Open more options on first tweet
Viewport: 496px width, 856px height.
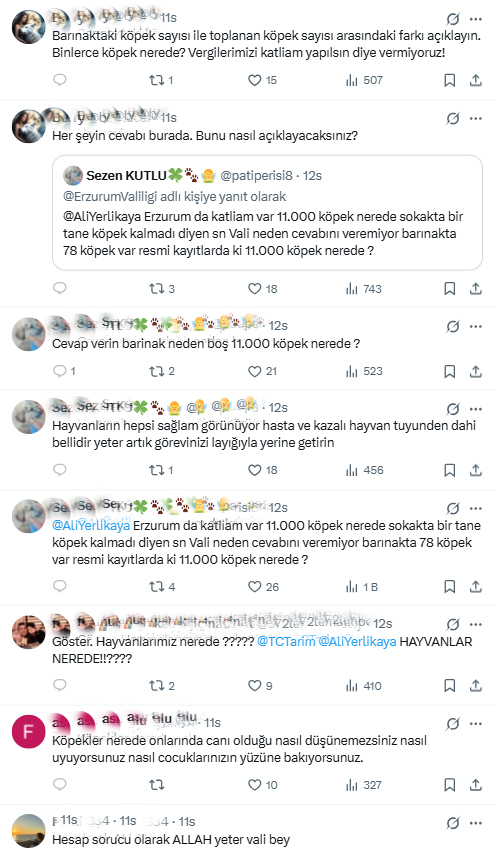coord(476,19)
